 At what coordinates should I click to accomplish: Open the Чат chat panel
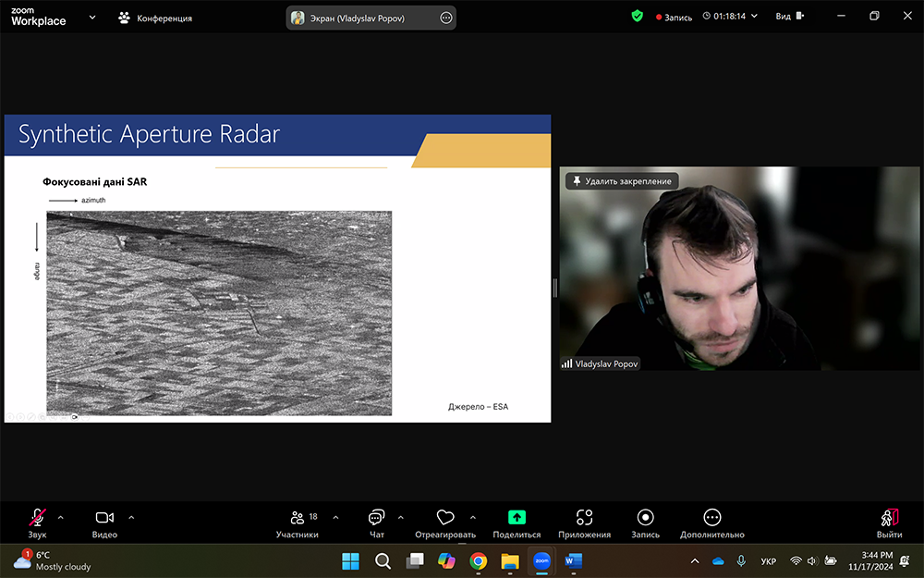[x=376, y=518]
